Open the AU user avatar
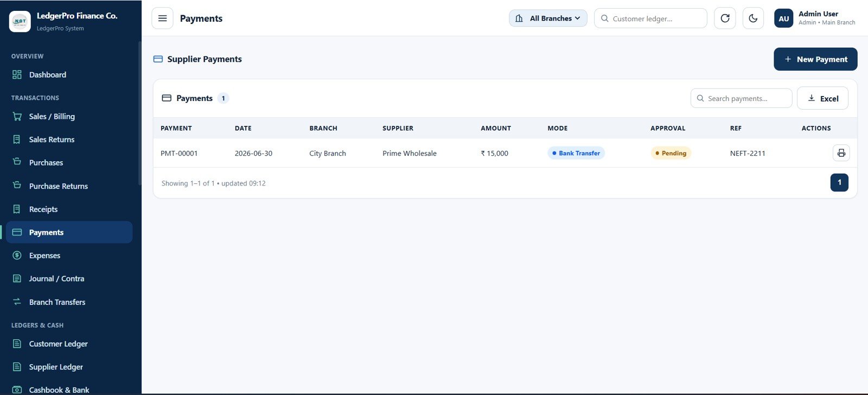The height and width of the screenshot is (395, 868). [783, 18]
